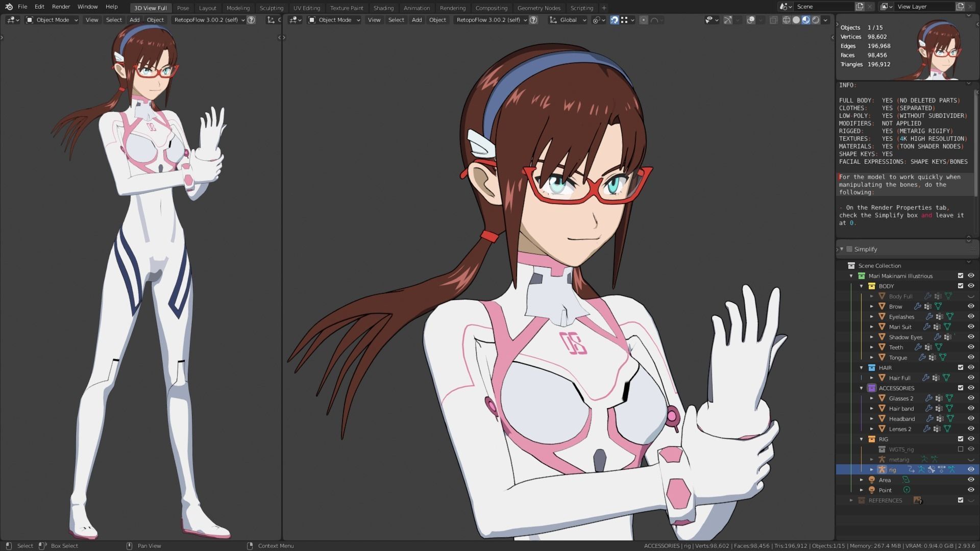Screen dimensions: 980x551
Task: Open Select menu in right viewport
Action: click(396, 20)
